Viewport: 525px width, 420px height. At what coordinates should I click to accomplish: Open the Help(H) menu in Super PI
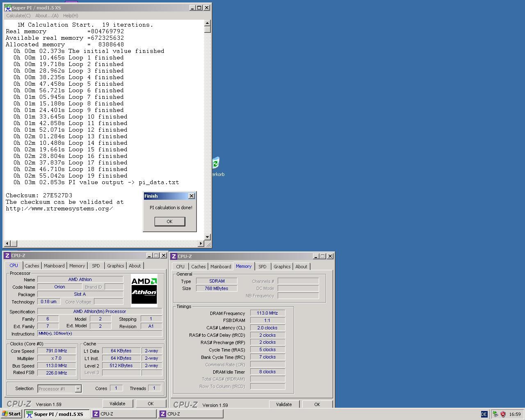(x=71, y=16)
